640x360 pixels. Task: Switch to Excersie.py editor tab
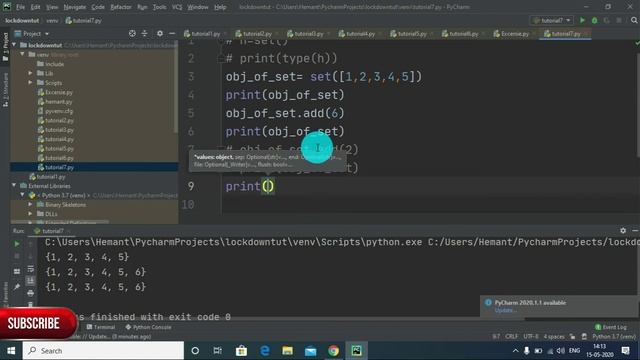coord(511,33)
